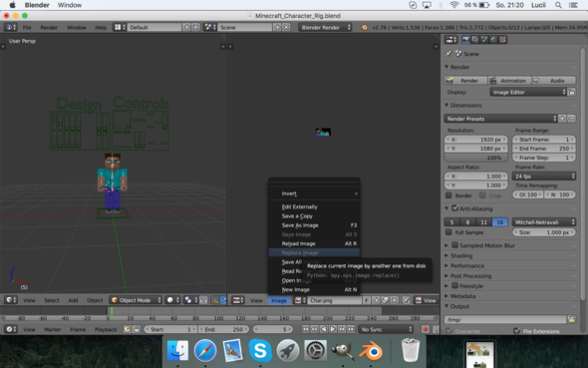Toggle the 3D manipulator widget icon
588x368 pixels.
pos(215,300)
